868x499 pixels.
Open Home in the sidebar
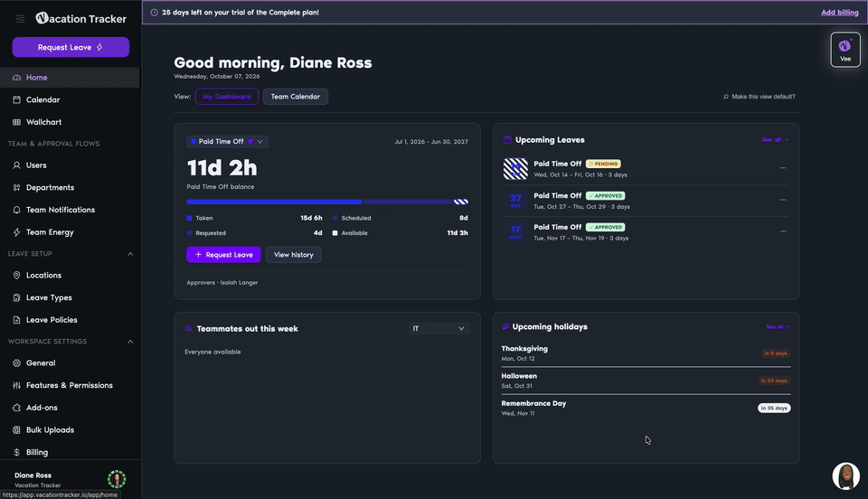coord(70,78)
